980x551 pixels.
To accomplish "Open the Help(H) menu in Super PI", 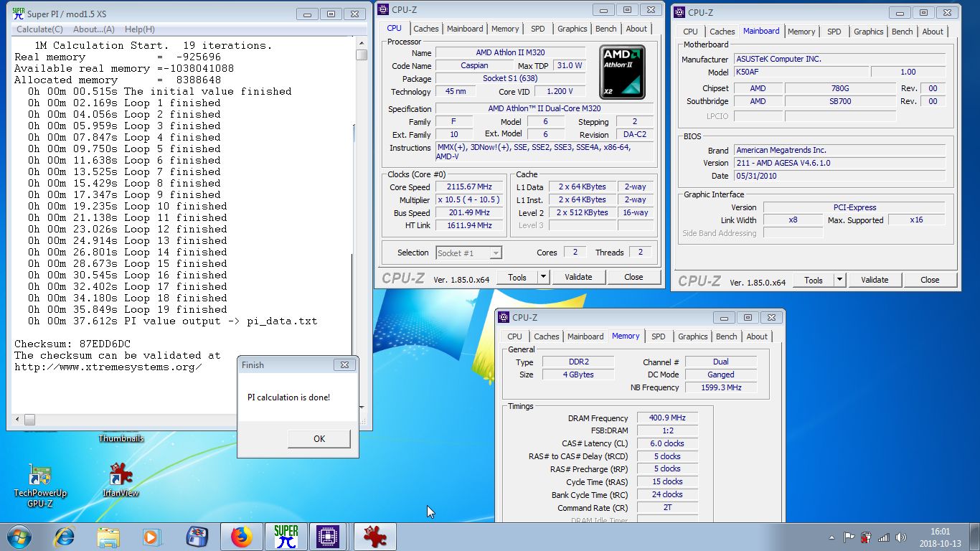I will tap(140, 29).
